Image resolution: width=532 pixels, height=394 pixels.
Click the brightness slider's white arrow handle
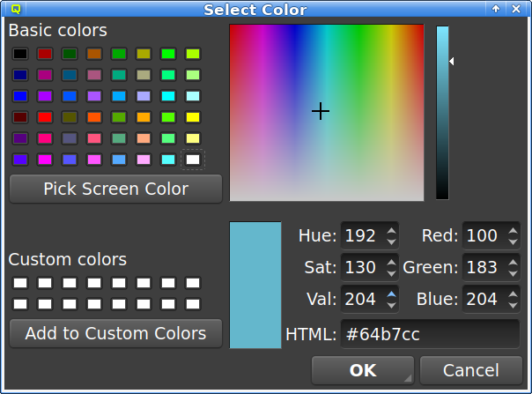point(452,61)
